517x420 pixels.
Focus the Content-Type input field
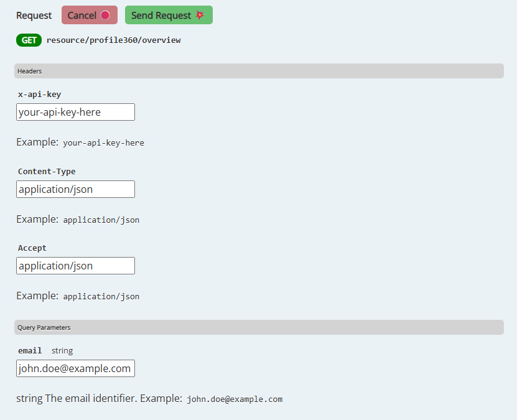tap(75, 189)
